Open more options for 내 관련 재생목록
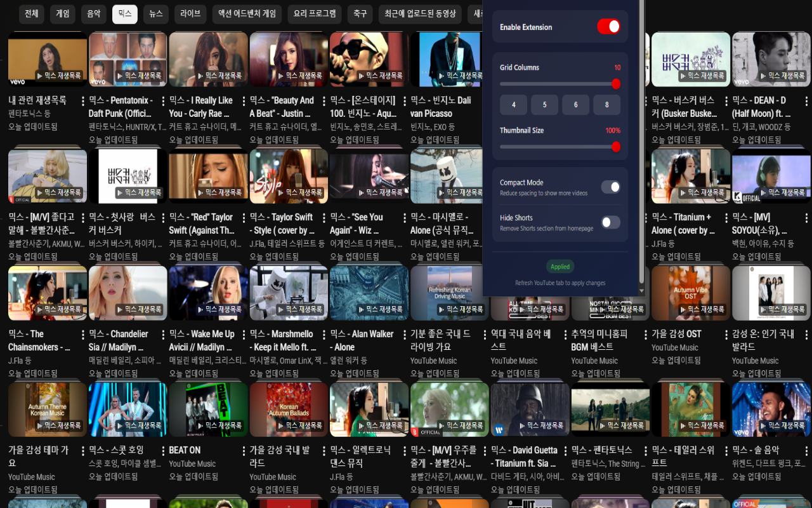This screenshot has height=508, width=812. (x=83, y=101)
